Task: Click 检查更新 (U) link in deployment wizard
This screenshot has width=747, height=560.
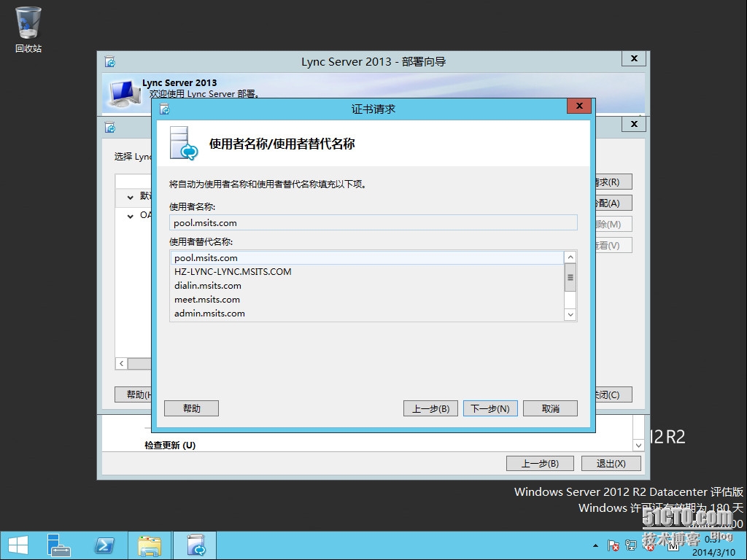Action: pos(170,446)
